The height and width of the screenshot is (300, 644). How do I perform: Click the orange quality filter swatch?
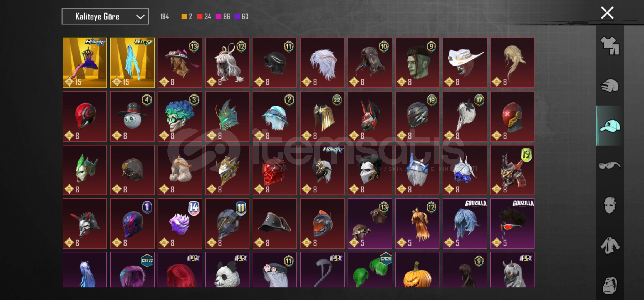click(x=184, y=17)
